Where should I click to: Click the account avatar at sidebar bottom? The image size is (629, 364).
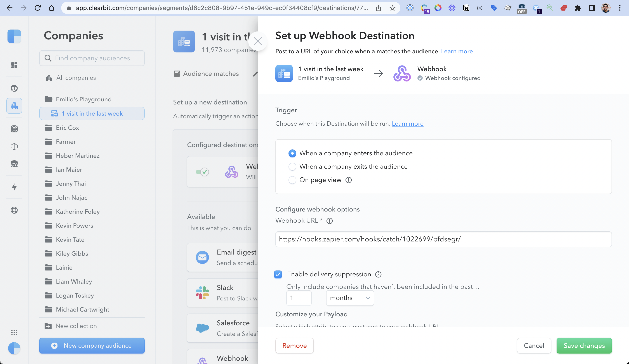[14, 348]
